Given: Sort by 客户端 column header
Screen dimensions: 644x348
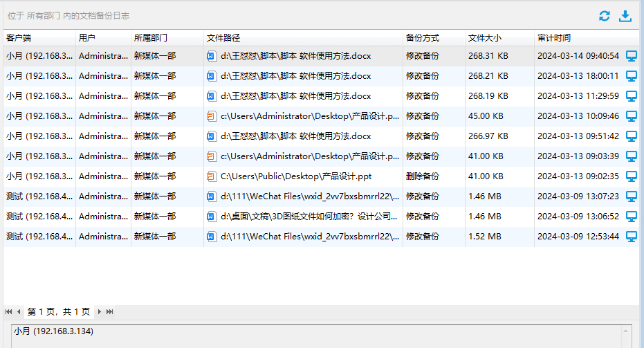Looking at the screenshot, I should click(39, 38).
